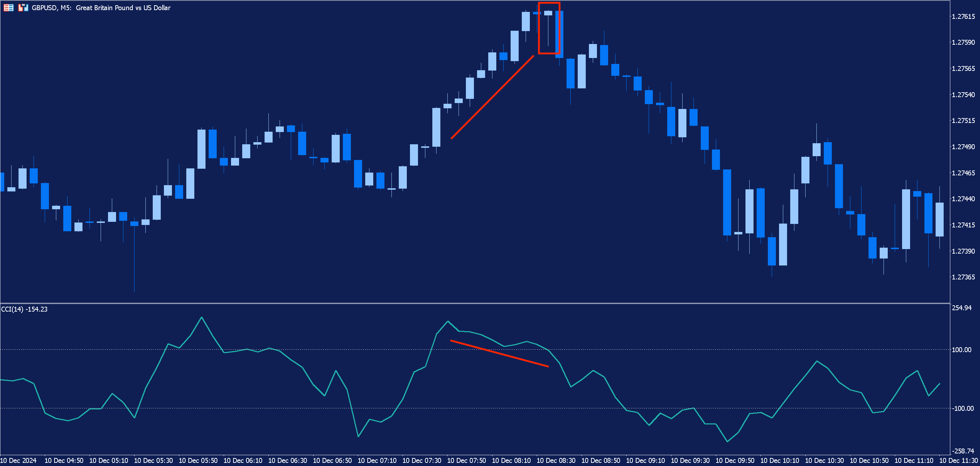This screenshot has height=466, width=980.
Task: Click the 10 Dec 10:50 time label
Action: pos(869,461)
